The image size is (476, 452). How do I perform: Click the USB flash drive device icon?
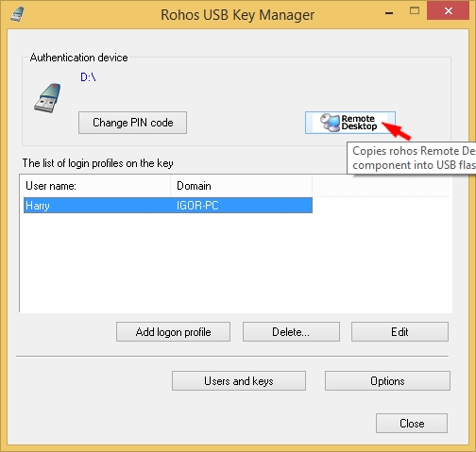[x=47, y=98]
